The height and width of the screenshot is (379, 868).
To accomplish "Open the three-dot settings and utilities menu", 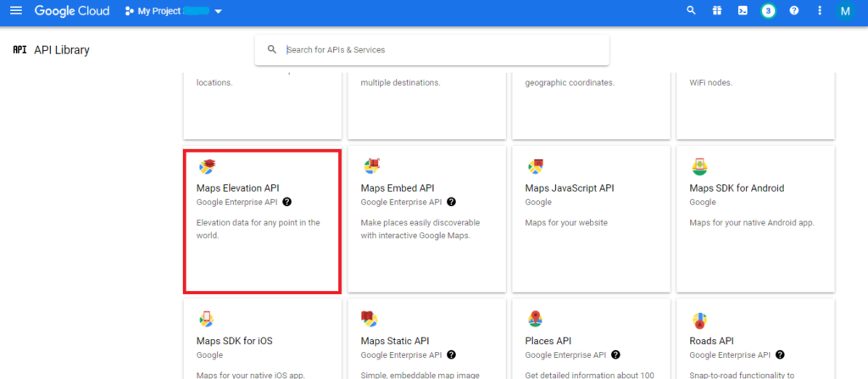I will 820,10.
